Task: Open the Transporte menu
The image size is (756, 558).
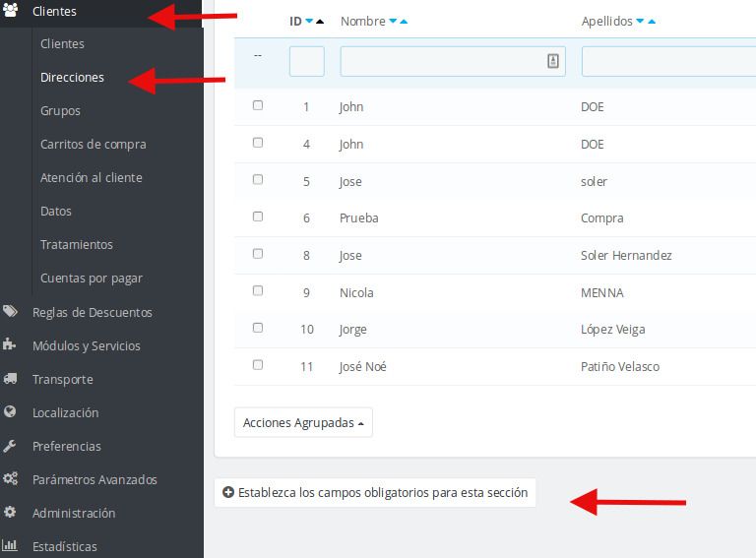Action: point(63,379)
